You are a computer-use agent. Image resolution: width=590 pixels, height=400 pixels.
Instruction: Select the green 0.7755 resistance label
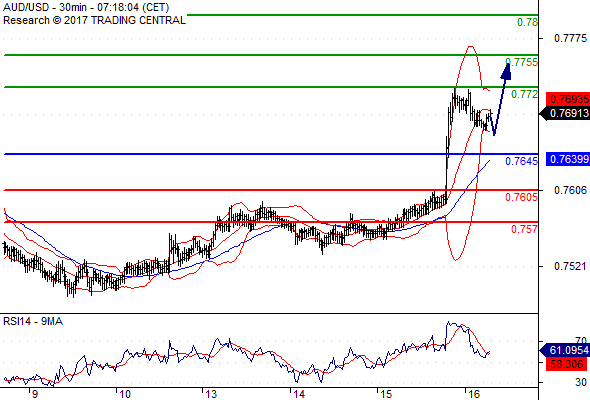coord(522,62)
